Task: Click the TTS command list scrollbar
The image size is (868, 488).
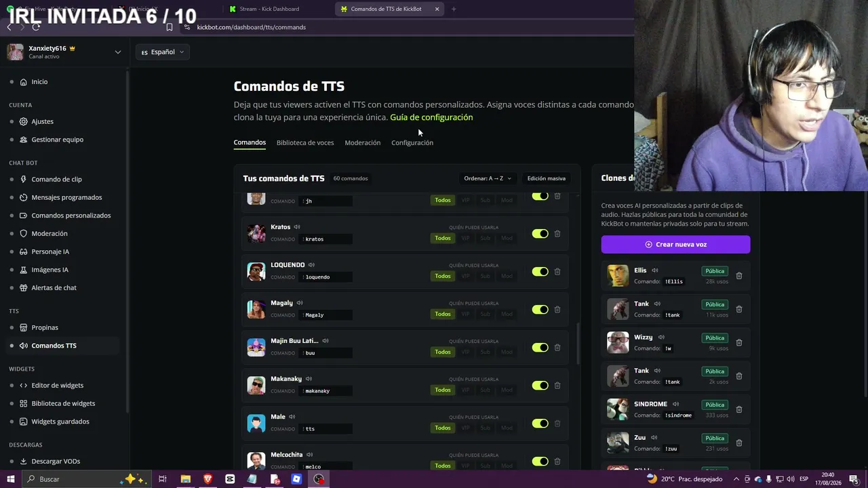Action: coord(578,344)
